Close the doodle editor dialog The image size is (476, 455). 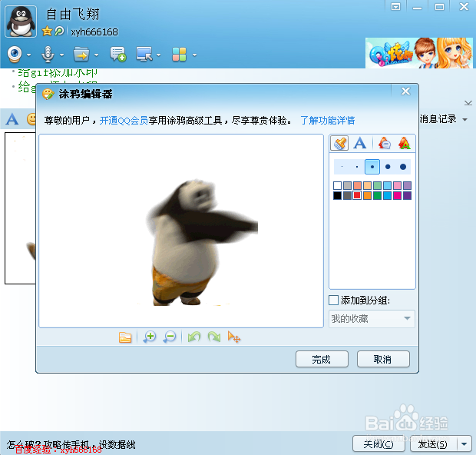pos(405,91)
